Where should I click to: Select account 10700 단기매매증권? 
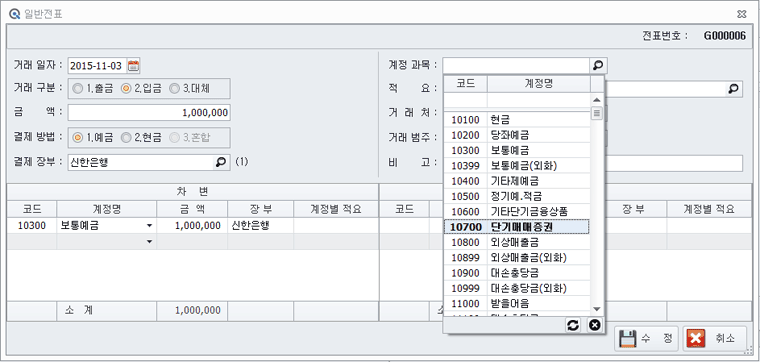[517, 227]
